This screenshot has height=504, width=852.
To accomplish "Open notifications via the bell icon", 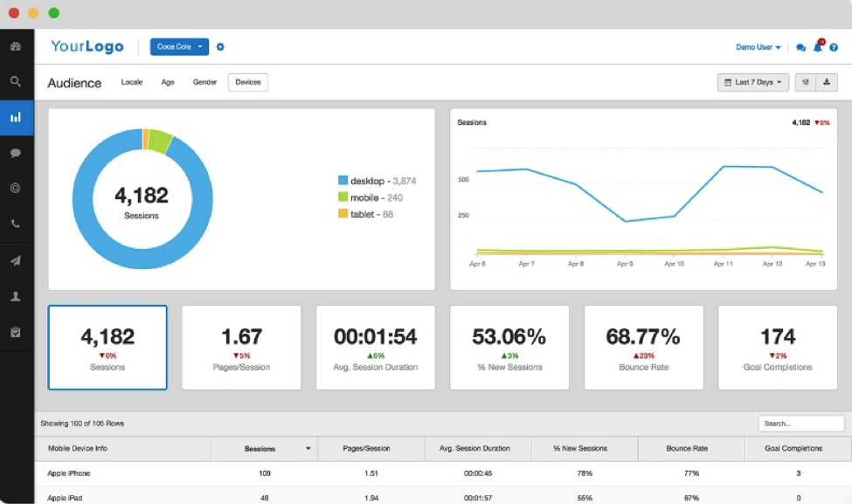I will 817,48.
